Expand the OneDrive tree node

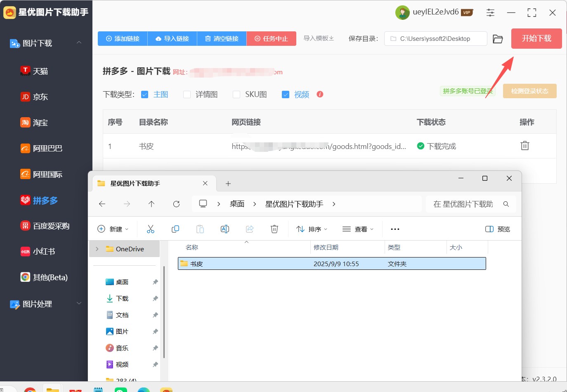click(x=97, y=249)
